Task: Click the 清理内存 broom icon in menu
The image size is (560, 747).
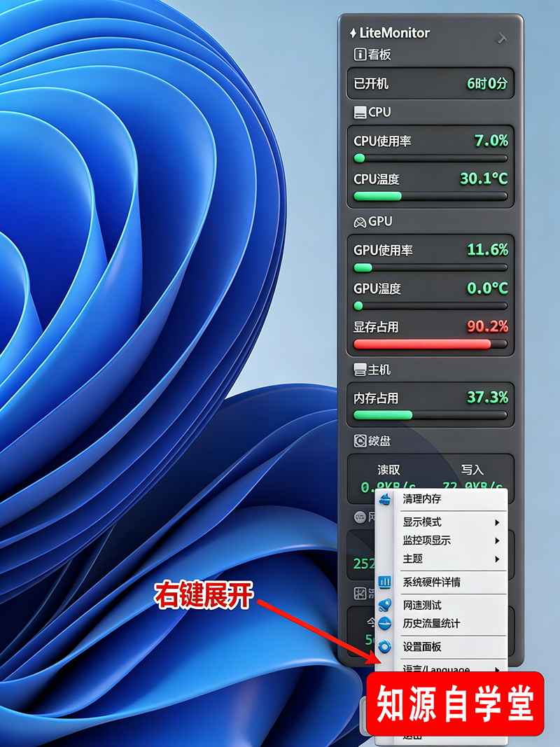Action: click(x=385, y=500)
